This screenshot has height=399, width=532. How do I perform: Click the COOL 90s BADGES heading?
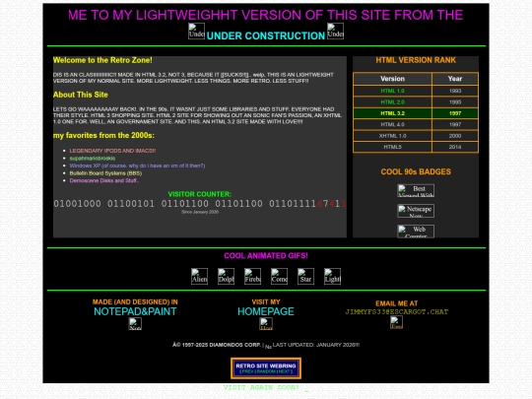coord(416,171)
